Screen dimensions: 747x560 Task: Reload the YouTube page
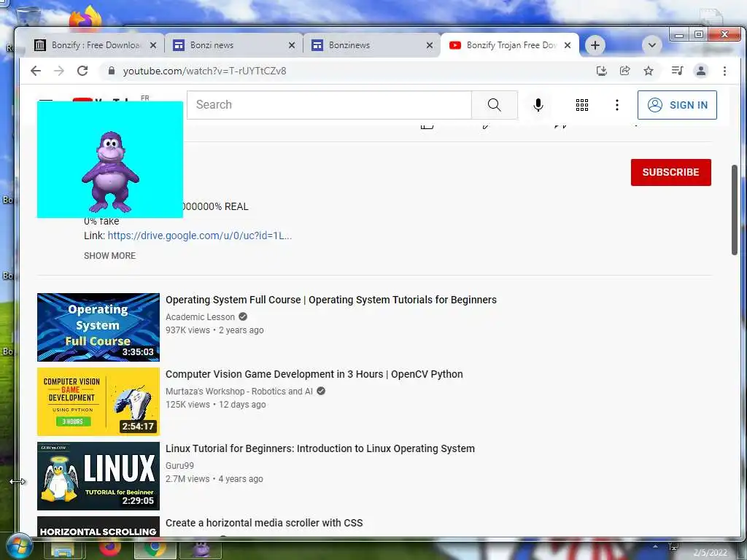tap(82, 71)
